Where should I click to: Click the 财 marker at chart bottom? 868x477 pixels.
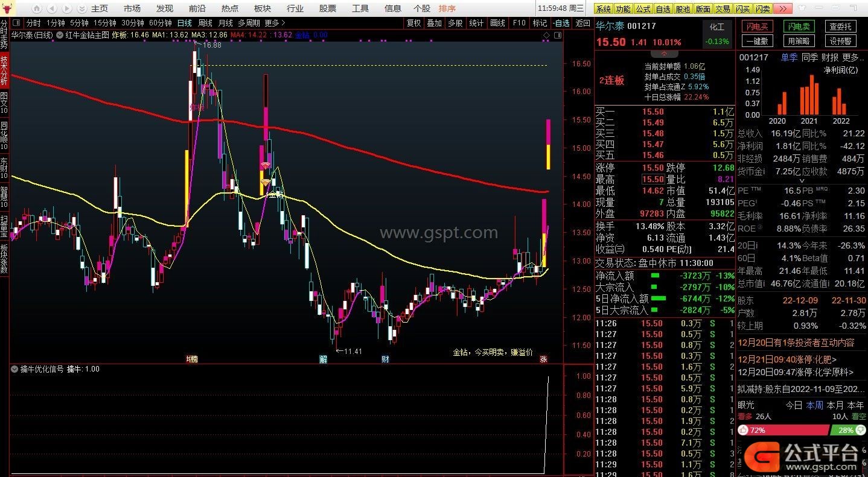coord(385,359)
